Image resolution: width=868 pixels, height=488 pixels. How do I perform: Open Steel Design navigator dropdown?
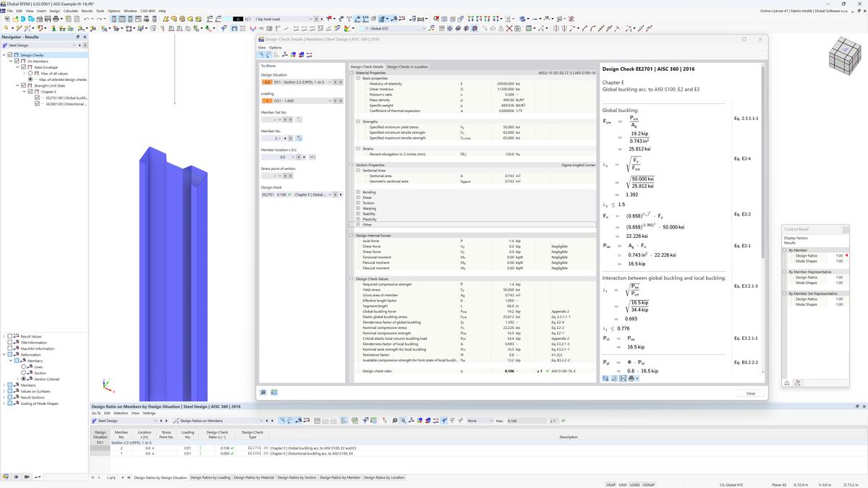coord(74,46)
